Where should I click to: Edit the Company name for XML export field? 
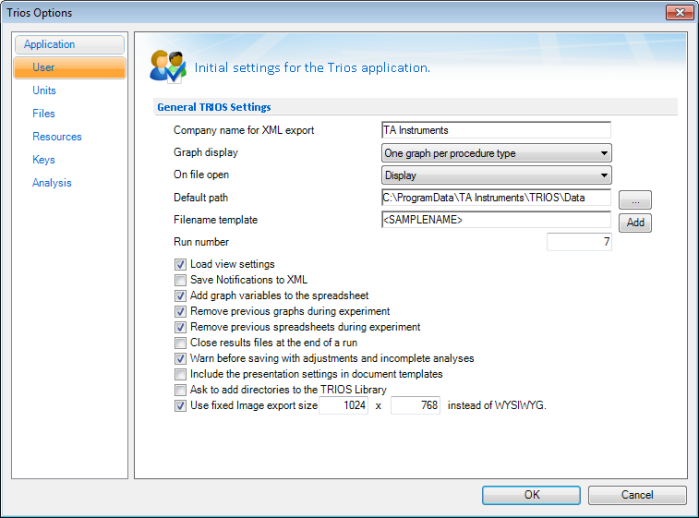coord(496,130)
